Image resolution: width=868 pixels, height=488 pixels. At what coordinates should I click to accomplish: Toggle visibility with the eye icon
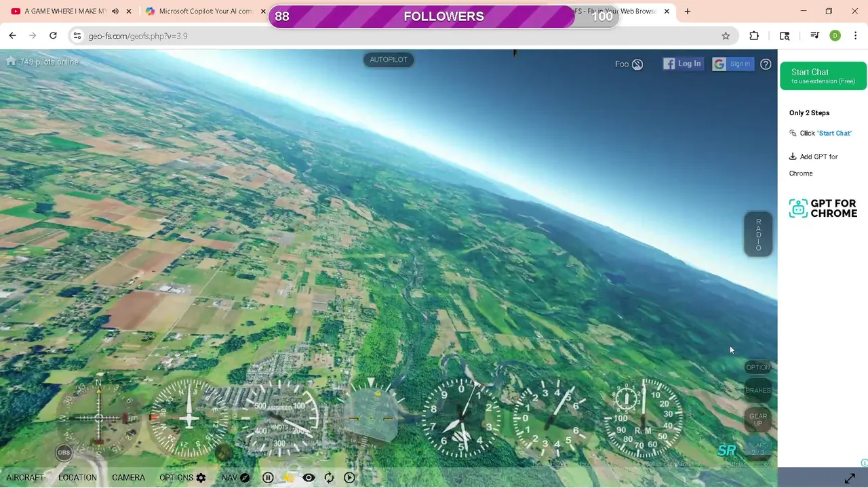pos(309,478)
